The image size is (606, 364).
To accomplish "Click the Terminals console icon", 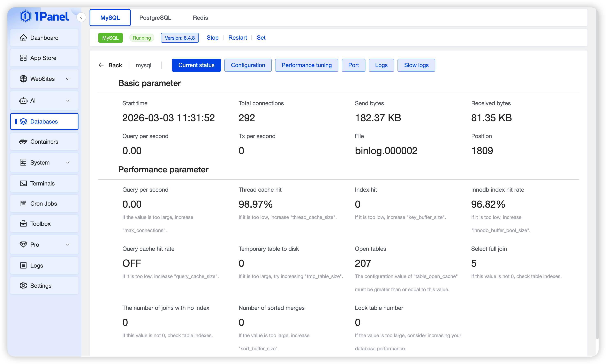I will pos(23,183).
